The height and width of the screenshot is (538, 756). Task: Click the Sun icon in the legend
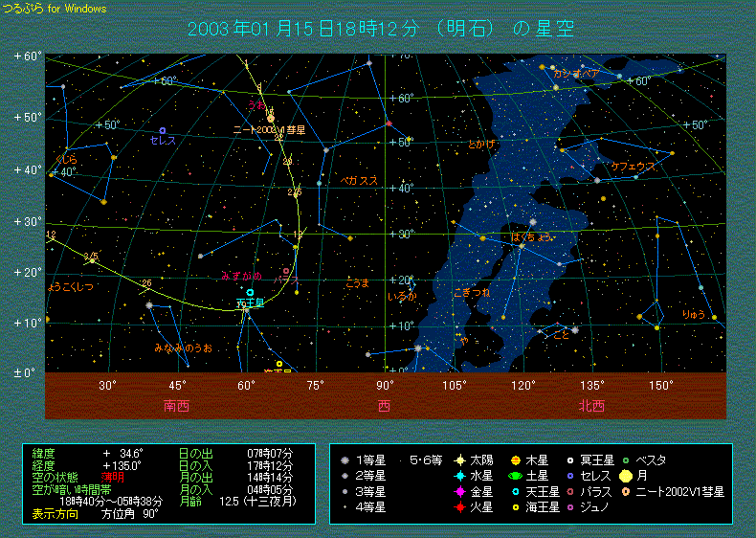click(x=460, y=460)
